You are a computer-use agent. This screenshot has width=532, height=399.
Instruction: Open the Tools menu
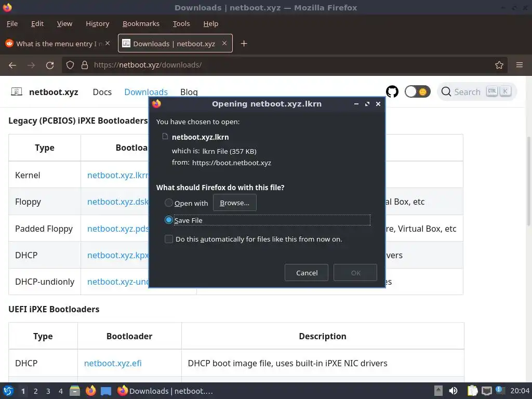point(181,23)
